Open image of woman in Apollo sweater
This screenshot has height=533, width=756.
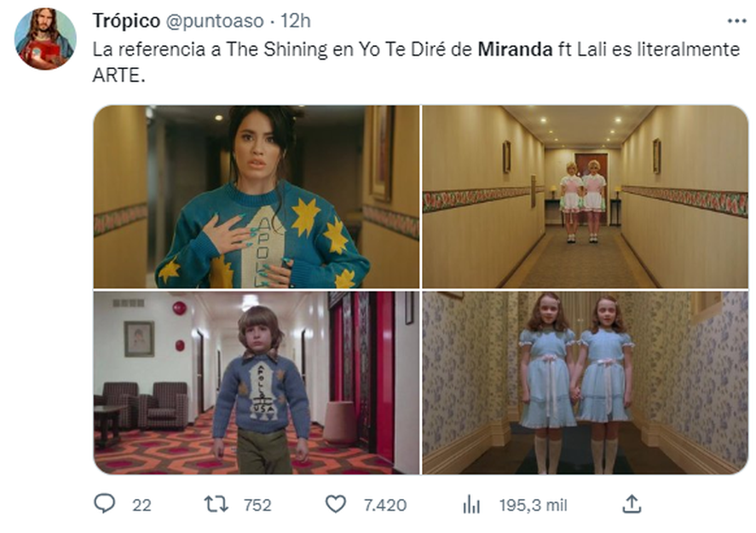coord(257,197)
